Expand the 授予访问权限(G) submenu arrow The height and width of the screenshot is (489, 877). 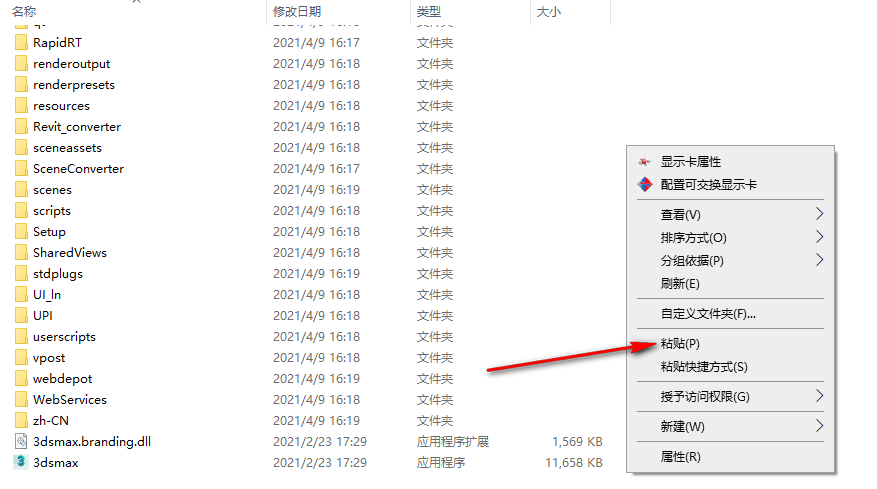point(819,396)
